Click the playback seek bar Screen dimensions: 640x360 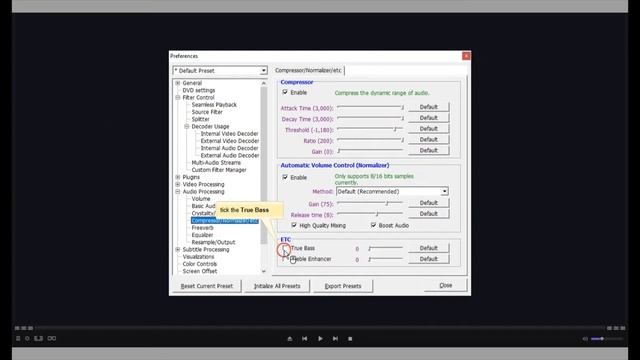click(320, 328)
